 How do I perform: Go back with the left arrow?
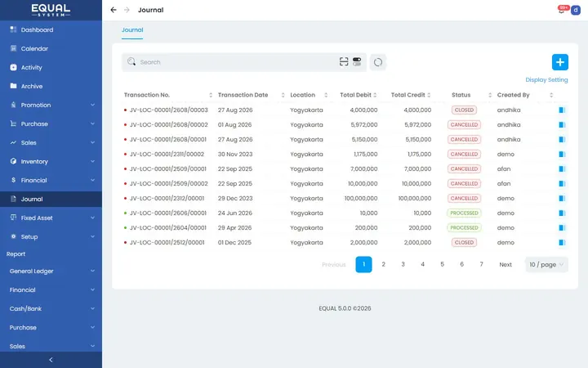[114, 10]
